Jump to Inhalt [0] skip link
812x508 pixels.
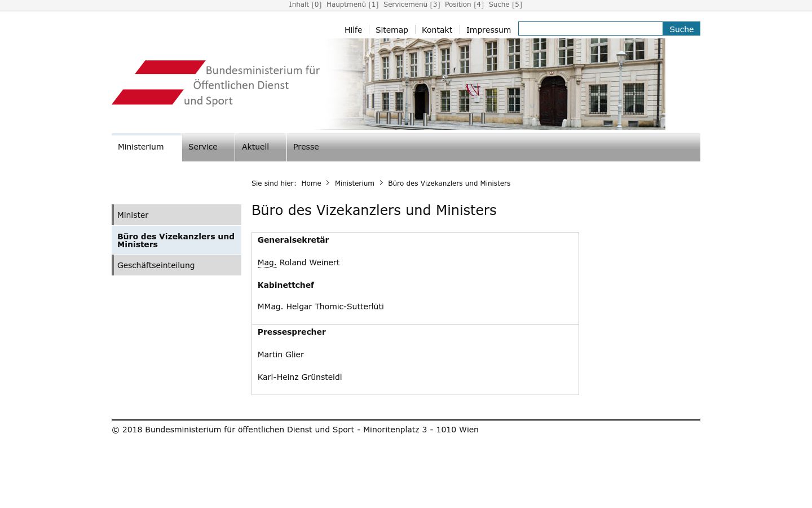click(305, 5)
